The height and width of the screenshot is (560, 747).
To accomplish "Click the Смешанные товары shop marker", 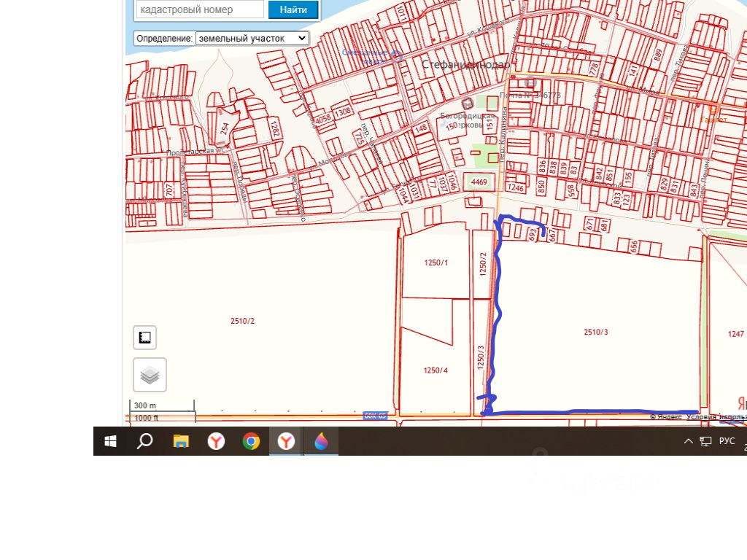I will (x=396, y=56).
